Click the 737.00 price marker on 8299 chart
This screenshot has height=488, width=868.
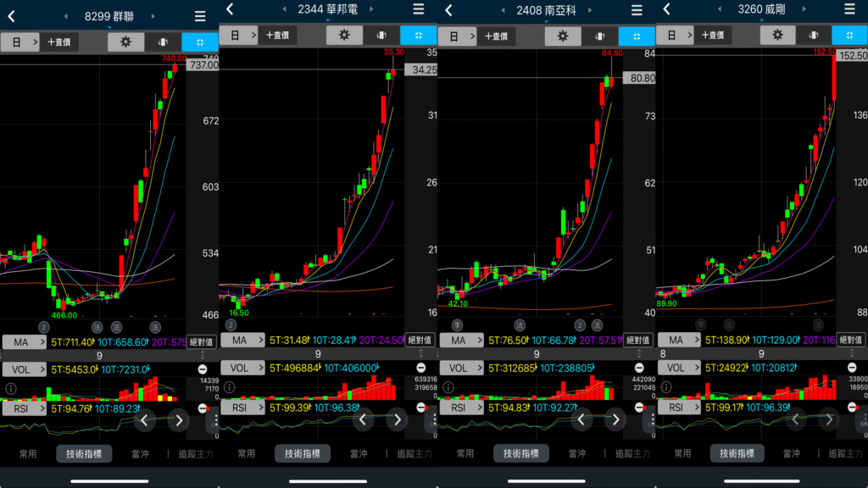[x=203, y=65]
